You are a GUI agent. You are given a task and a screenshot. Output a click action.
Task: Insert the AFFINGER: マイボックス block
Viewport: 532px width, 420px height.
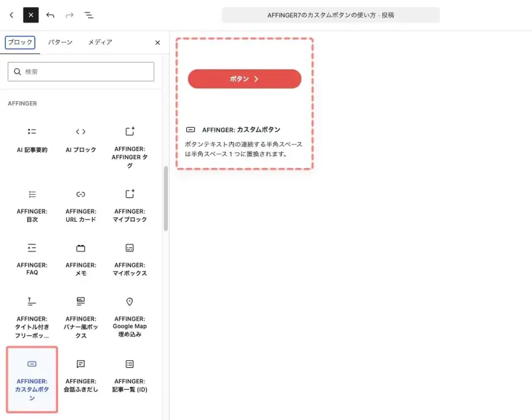point(129,260)
